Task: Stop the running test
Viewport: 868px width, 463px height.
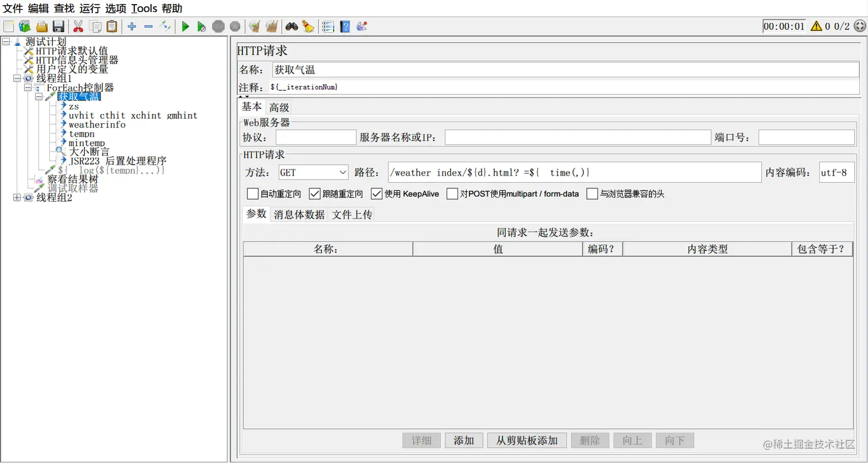Action: coord(218,26)
